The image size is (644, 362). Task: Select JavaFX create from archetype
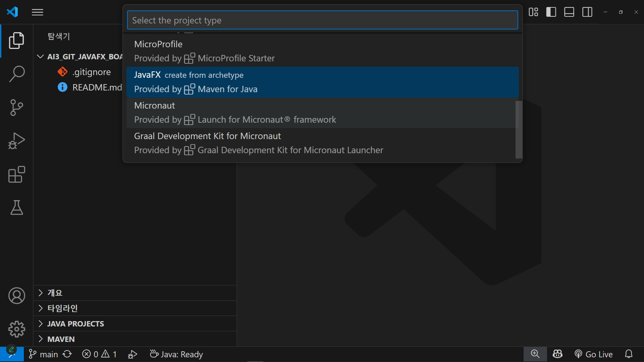[x=322, y=82]
